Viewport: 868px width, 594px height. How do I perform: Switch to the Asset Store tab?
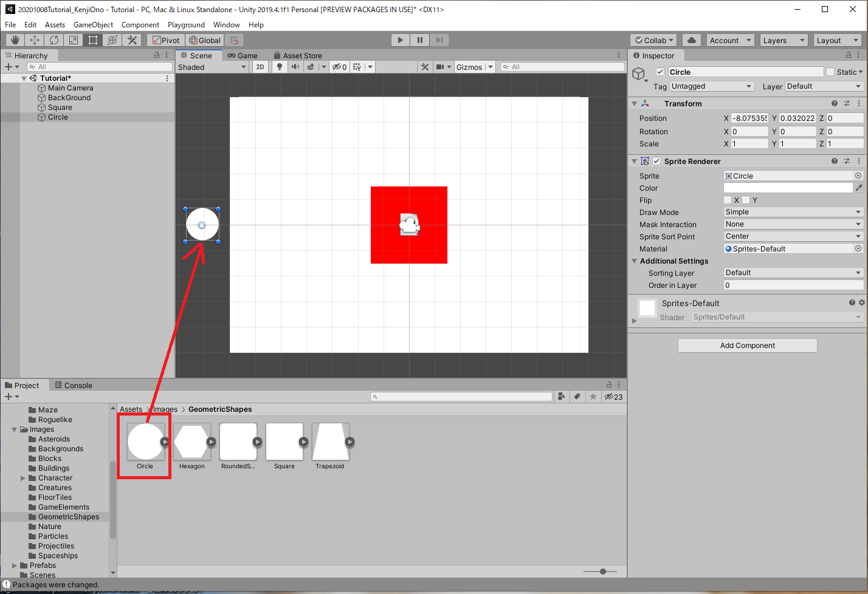pyautogui.click(x=298, y=55)
